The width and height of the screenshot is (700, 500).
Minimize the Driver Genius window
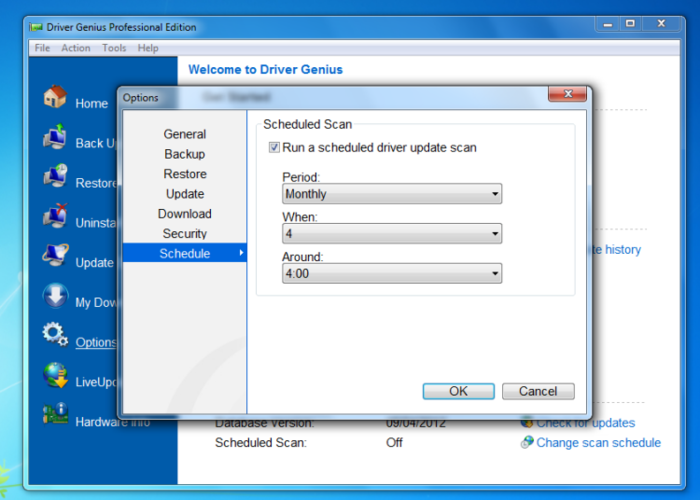pyautogui.click(x=608, y=24)
